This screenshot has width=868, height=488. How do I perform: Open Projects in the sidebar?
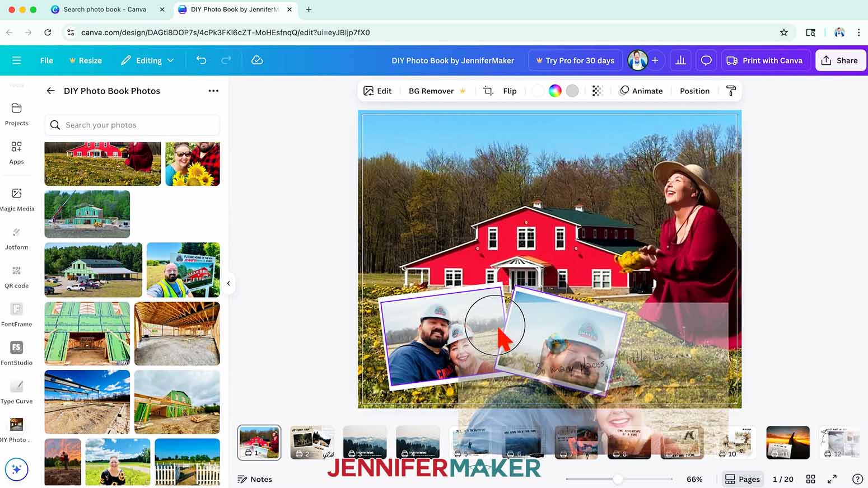point(17,114)
